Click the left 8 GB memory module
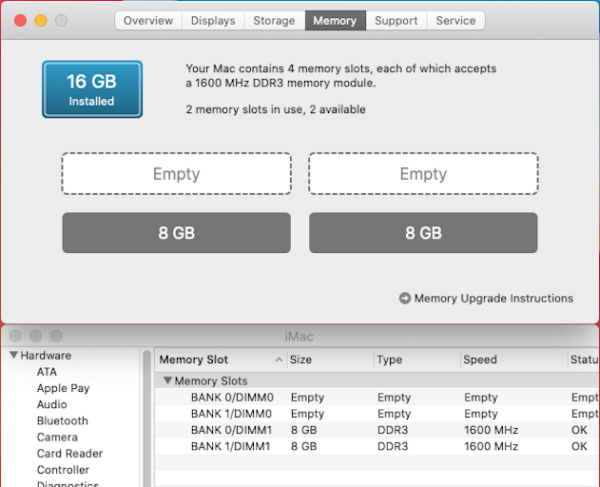Image resolution: width=600 pixels, height=487 pixels. [x=176, y=233]
